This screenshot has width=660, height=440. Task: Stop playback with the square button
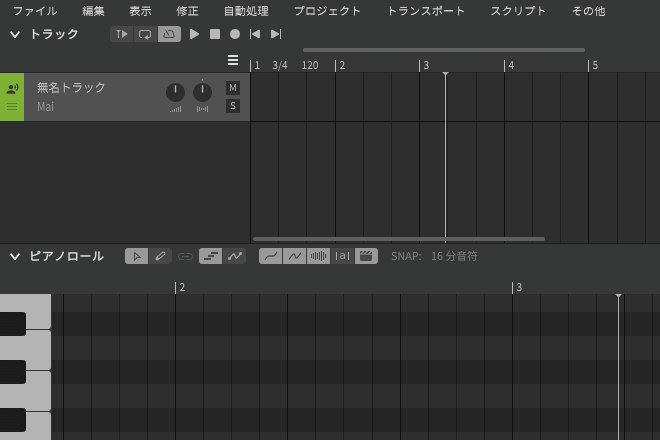click(x=215, y=34)
